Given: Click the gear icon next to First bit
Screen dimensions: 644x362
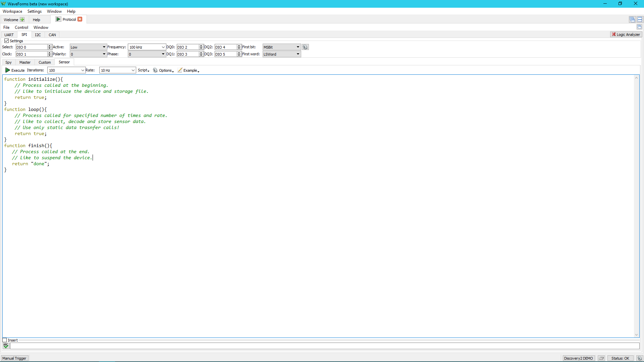Looking at the screenshot, I should click(305, 47).
